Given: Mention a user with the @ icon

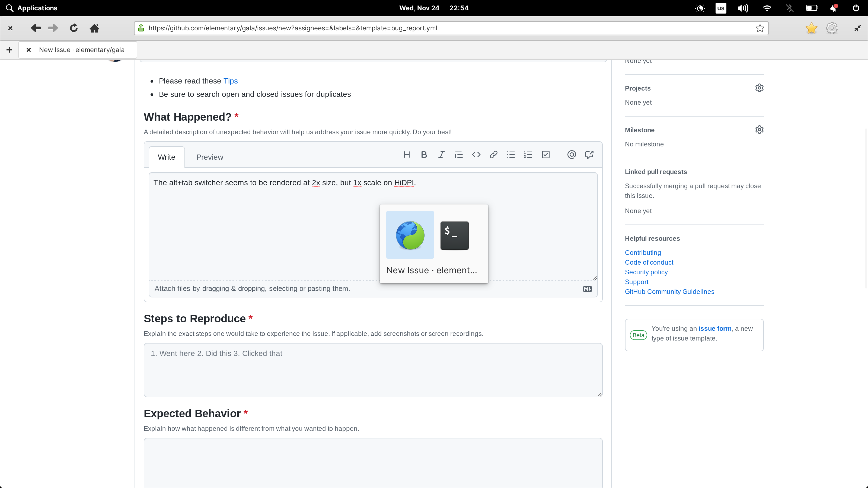Looking at the screenshot, I should pos(572,155).
